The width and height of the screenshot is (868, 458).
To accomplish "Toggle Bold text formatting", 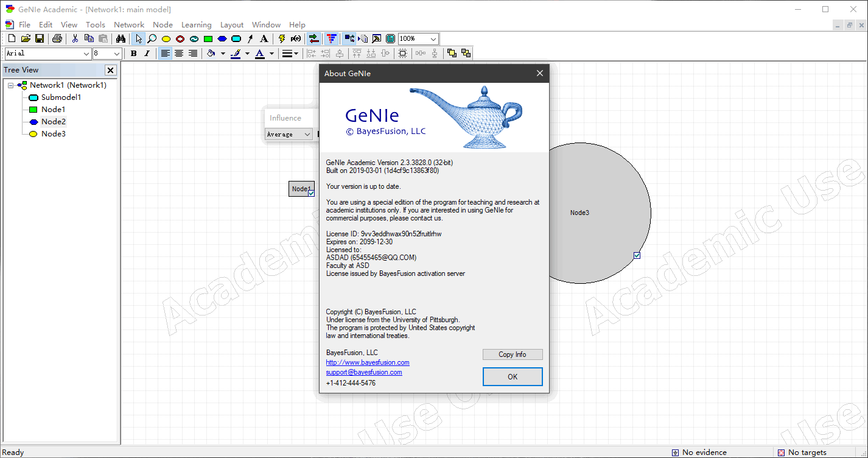I will coord(133,54).
